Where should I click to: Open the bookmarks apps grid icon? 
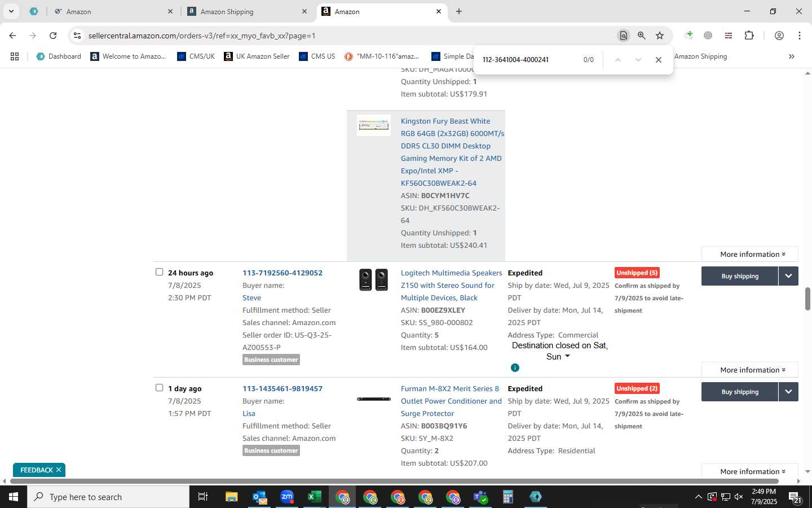[15, 56]
